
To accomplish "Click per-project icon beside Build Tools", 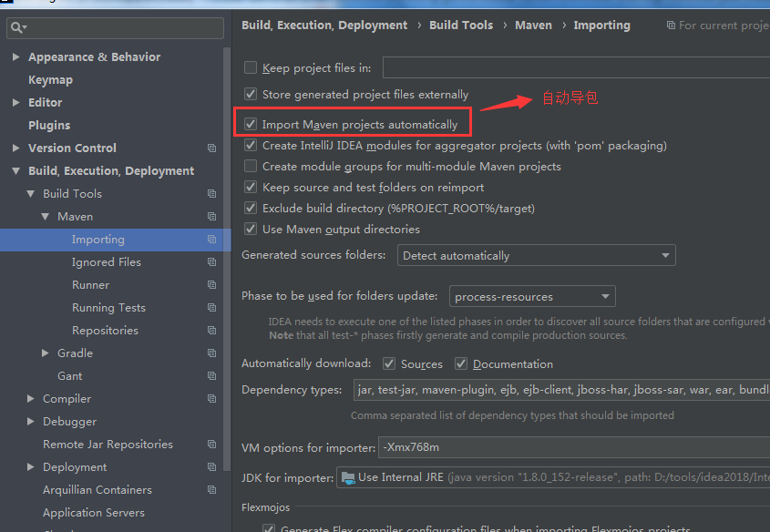I will click(211, 193).
